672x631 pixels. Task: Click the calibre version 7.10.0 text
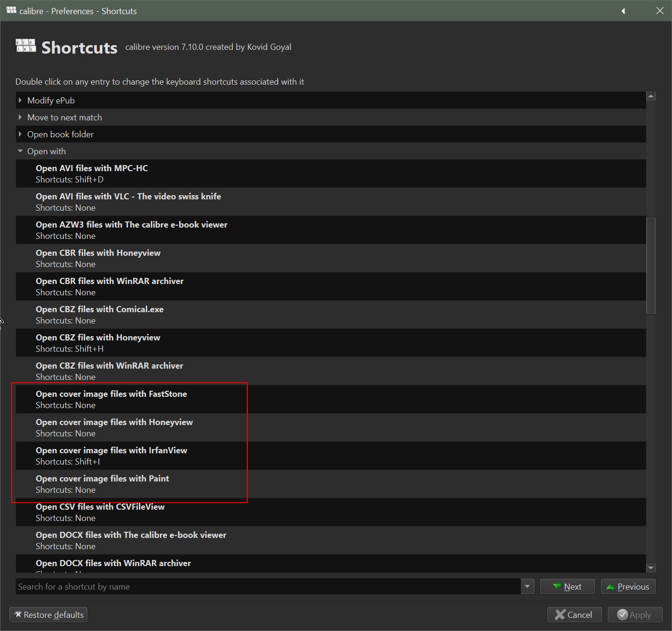point(208,47)
